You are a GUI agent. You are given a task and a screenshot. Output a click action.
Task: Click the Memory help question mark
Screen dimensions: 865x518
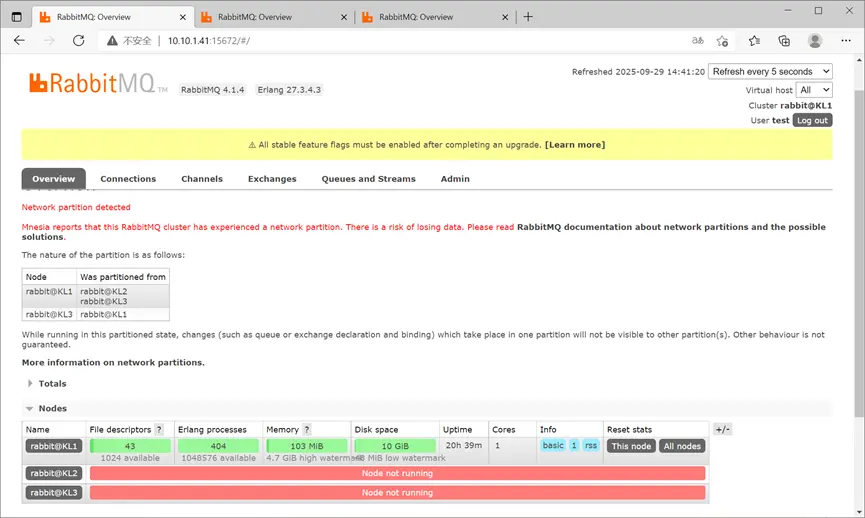307,430
